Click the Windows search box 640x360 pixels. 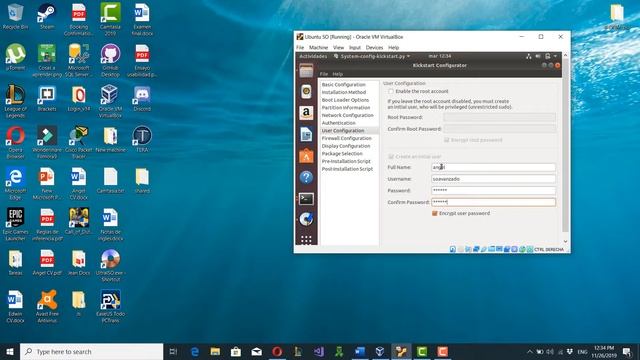tap(91, 351)
